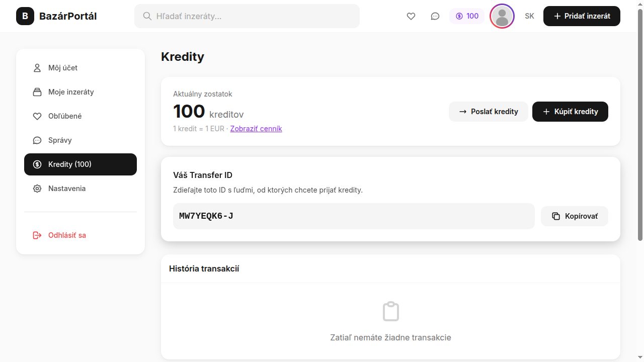Click the search field Hľadať inzeráty
Viewport: 644px width, 362px height.
click(247, 16)
